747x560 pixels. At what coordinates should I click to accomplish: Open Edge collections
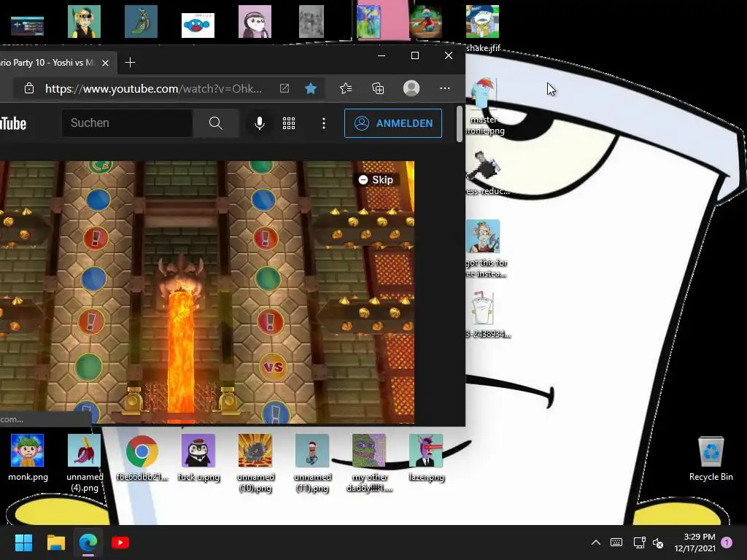pyautogui.click(x=378, y=88)
